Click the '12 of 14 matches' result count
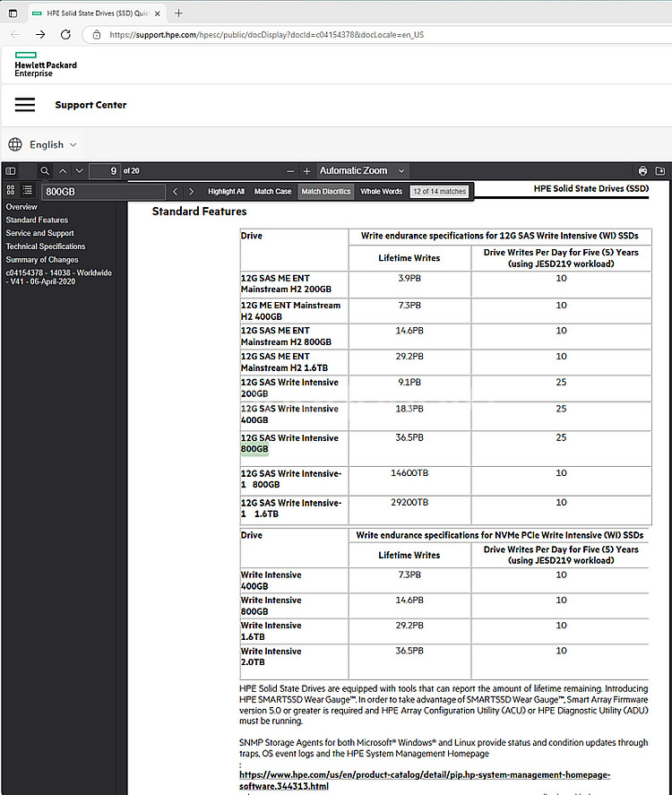 pos(439,191)
